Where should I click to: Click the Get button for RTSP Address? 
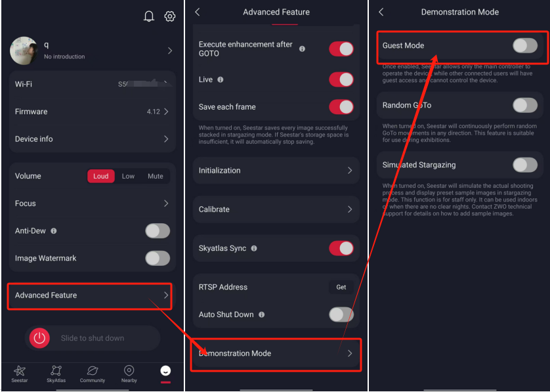coord(341,287)
